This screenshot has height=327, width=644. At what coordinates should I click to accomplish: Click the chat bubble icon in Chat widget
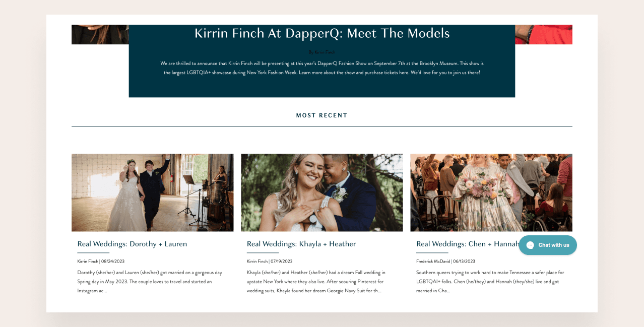pyautogui.click(x=530, y=245)
